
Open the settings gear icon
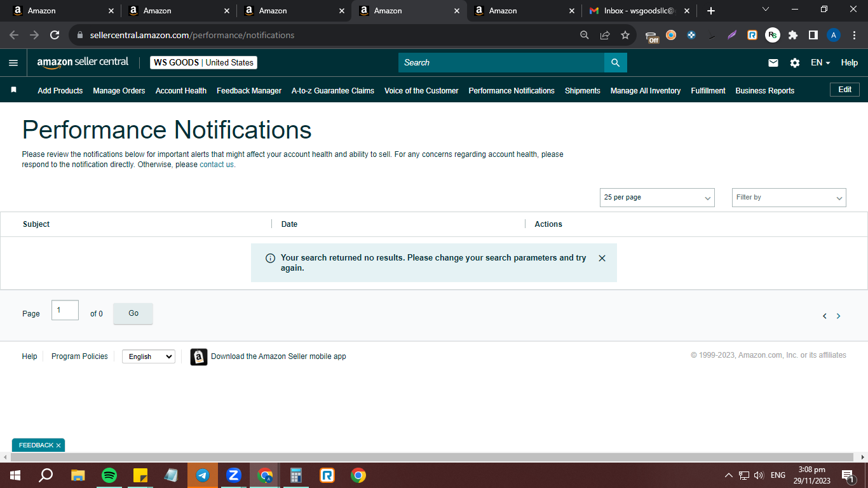click(795, 63)
